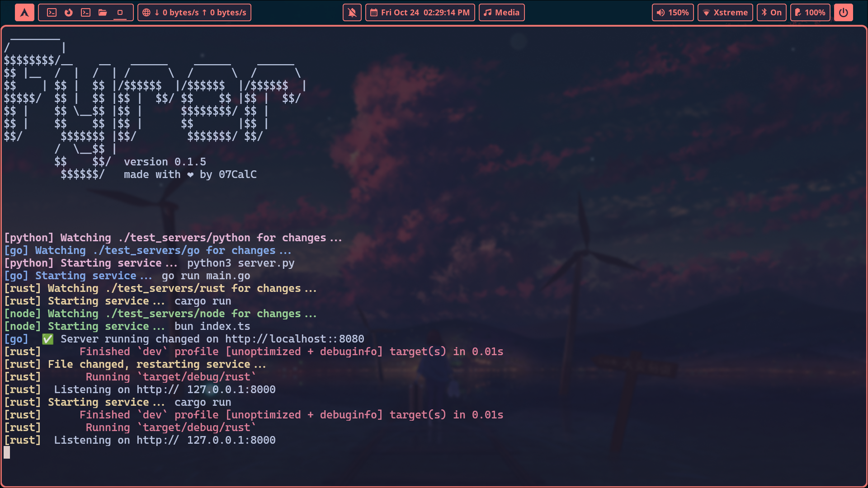Toggle Bluetooth On indicator
Image resolution: width=868 pixels, height=488 pixels.
coord(771,13)
